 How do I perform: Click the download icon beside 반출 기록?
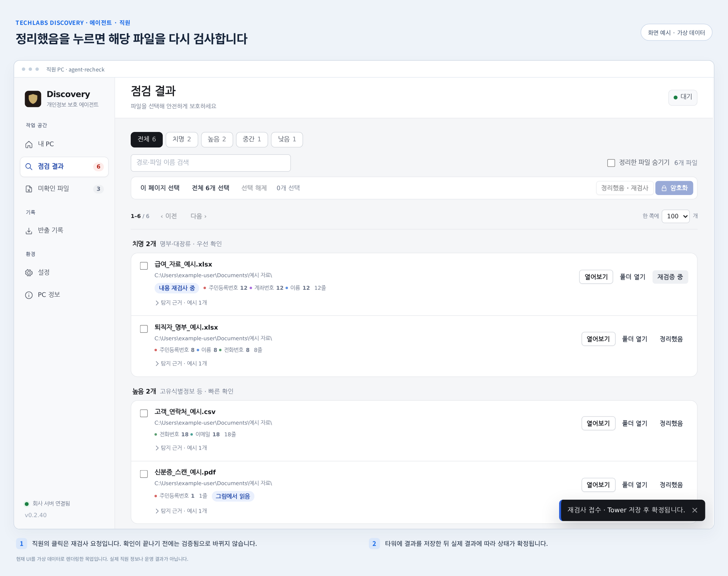[x=29, y=231]
